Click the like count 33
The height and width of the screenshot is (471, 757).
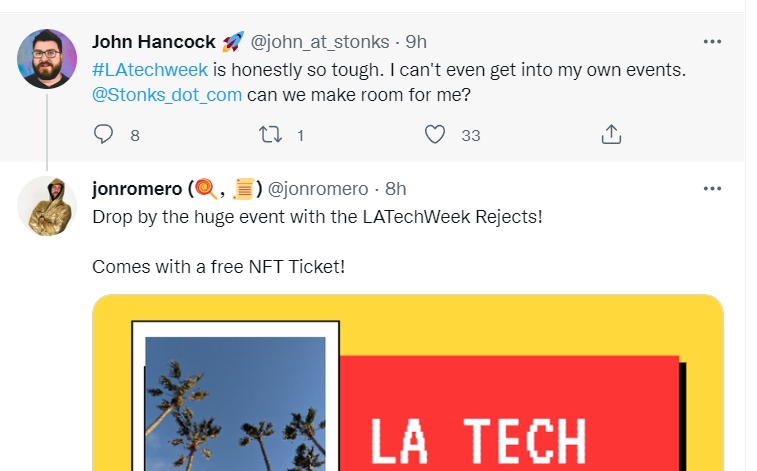[471, 135]
